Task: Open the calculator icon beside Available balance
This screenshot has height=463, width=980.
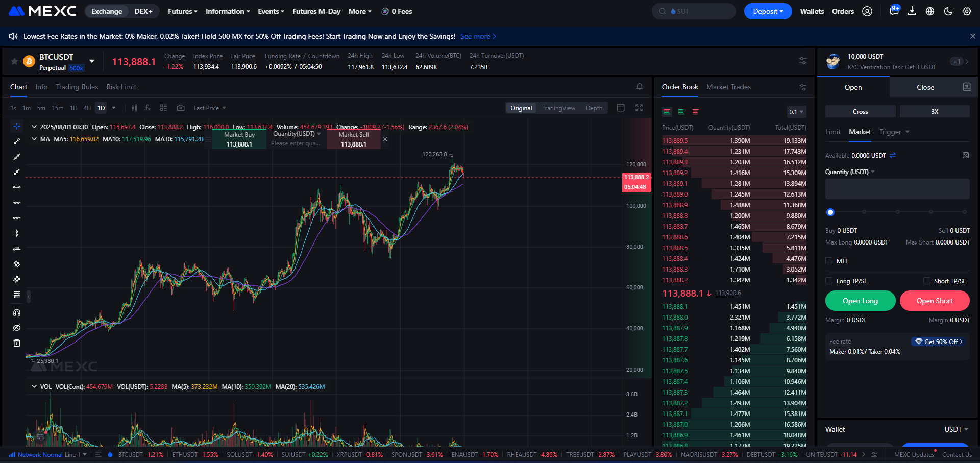Action: 966,155
